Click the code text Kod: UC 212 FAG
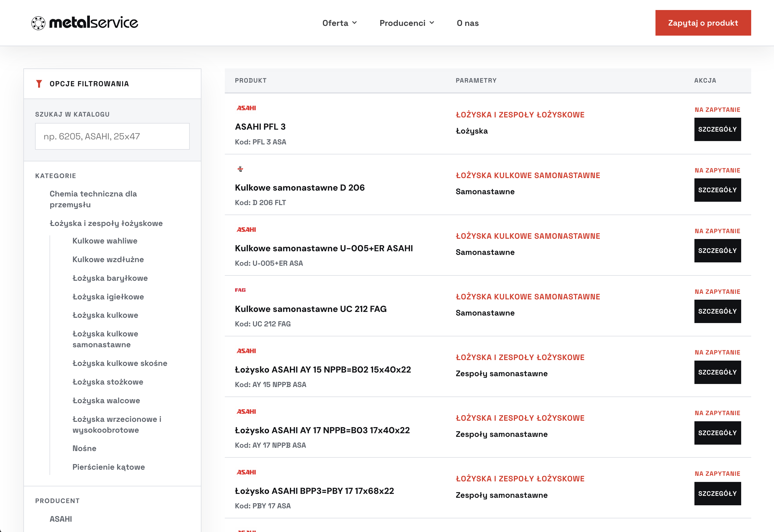The width and height of the screenshot is (774, 532). [x=263, y=324]
